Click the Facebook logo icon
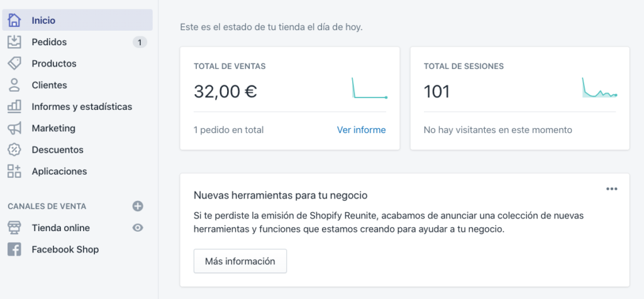The height and width of the screenshot is (299, 644). pyautogui.click(x=14, y=249)
